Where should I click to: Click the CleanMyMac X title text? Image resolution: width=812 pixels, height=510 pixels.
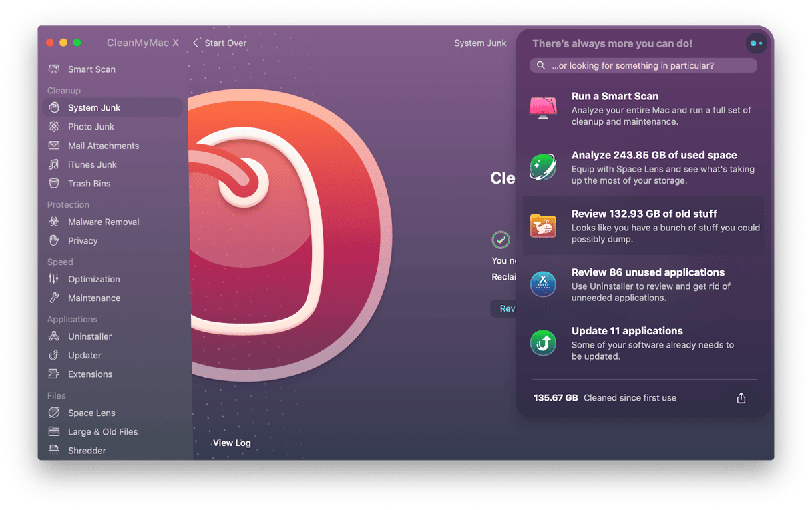(143, 43)
